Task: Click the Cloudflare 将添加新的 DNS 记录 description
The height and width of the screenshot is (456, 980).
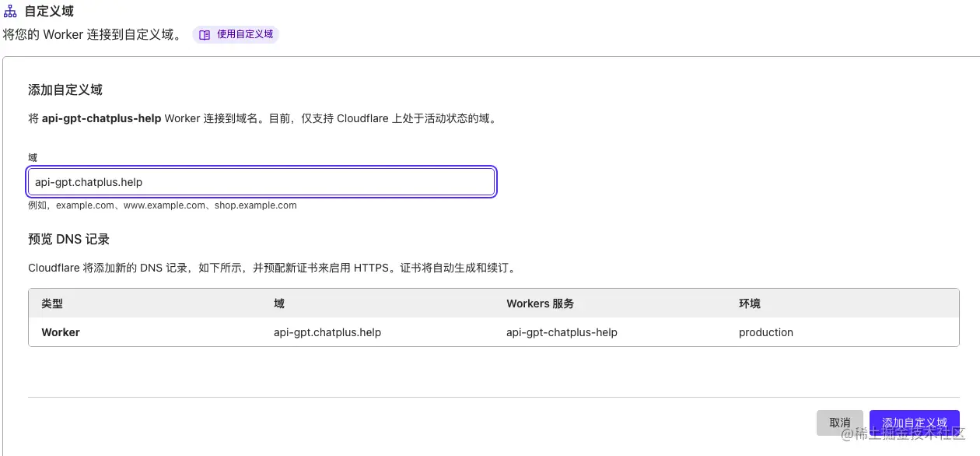Action: point(271,268)
